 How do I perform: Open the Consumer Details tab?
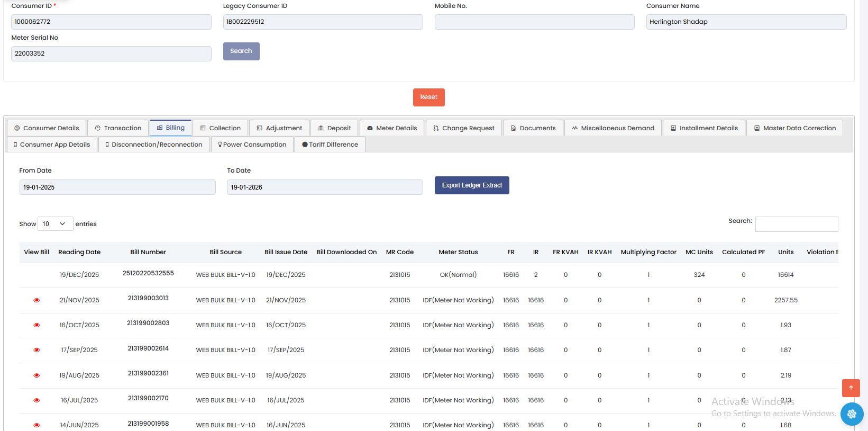pos(47,128)
